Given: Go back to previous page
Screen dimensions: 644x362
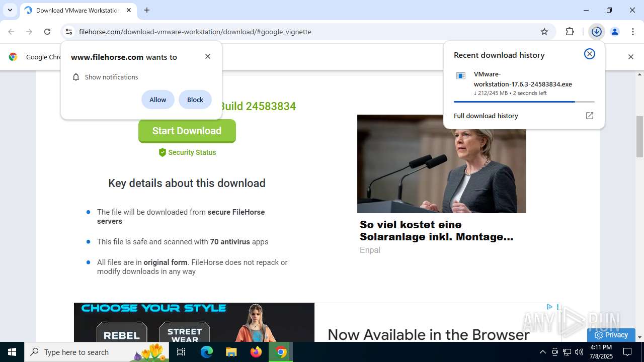Looking at the screenshot, I should pos(11,32).
